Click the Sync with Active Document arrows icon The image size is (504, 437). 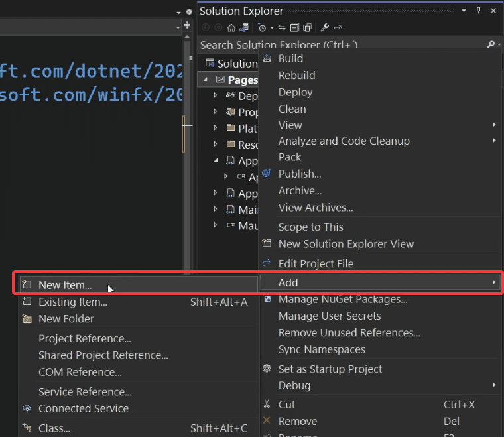pos(282,28)
